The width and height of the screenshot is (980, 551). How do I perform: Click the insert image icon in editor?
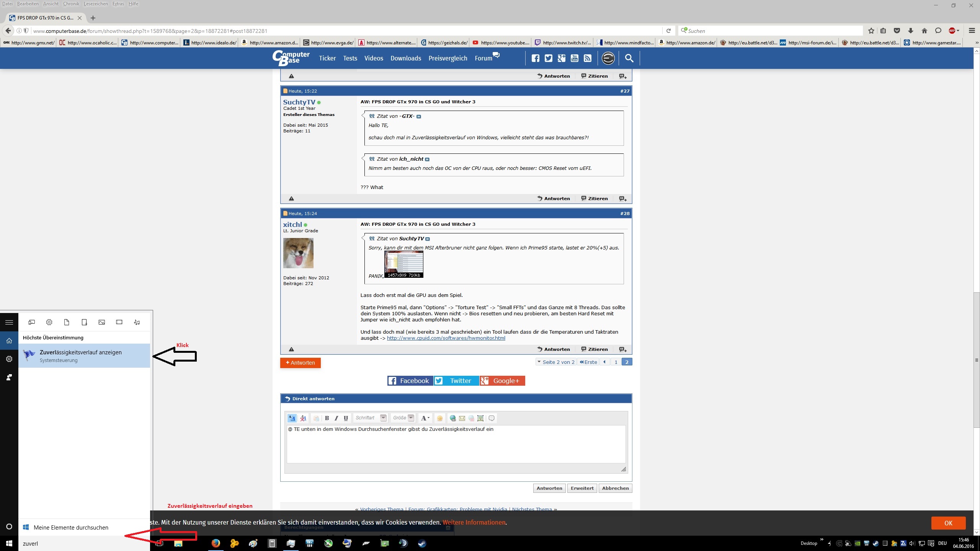(x=480, y=418)
